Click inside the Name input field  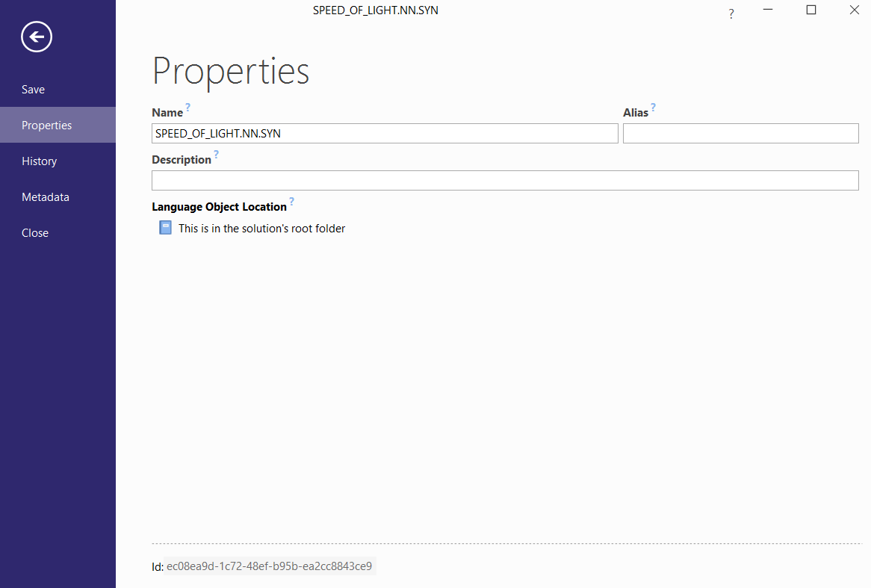point(385,133)
